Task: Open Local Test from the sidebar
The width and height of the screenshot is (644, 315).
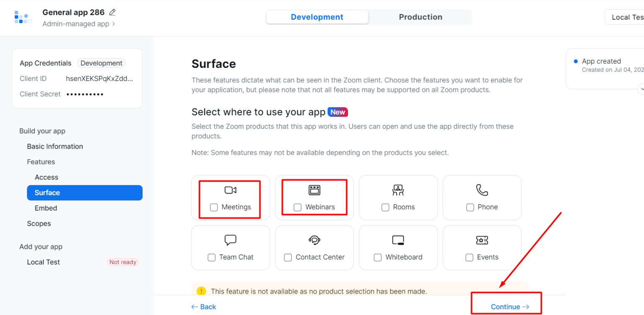Action: click(43, 262)
